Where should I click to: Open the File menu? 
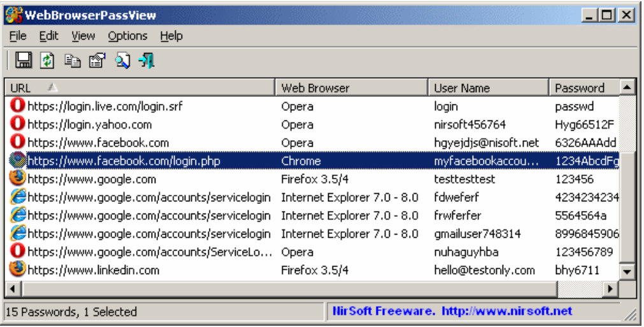18,36
